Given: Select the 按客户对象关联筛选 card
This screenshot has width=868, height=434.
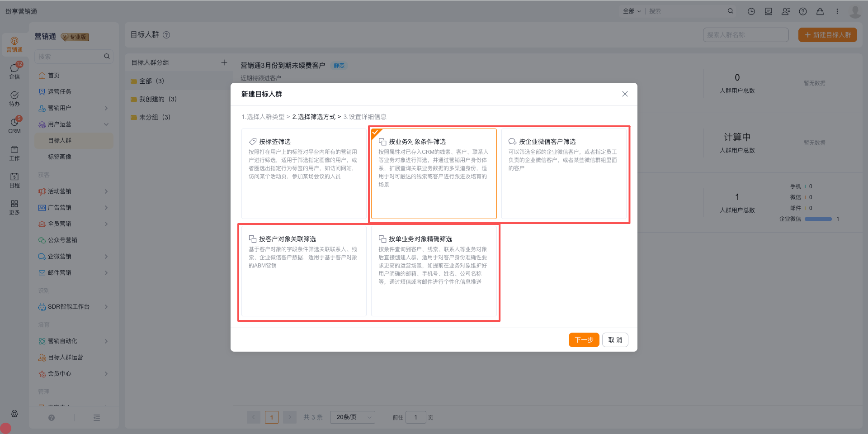Looking at the screenshot, I should click(304, 271).
